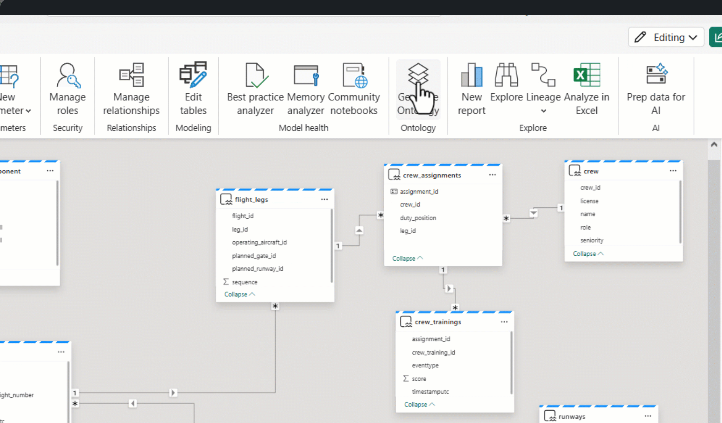
Task: Open the Editing mode dropdown
Action: point(666,37)
